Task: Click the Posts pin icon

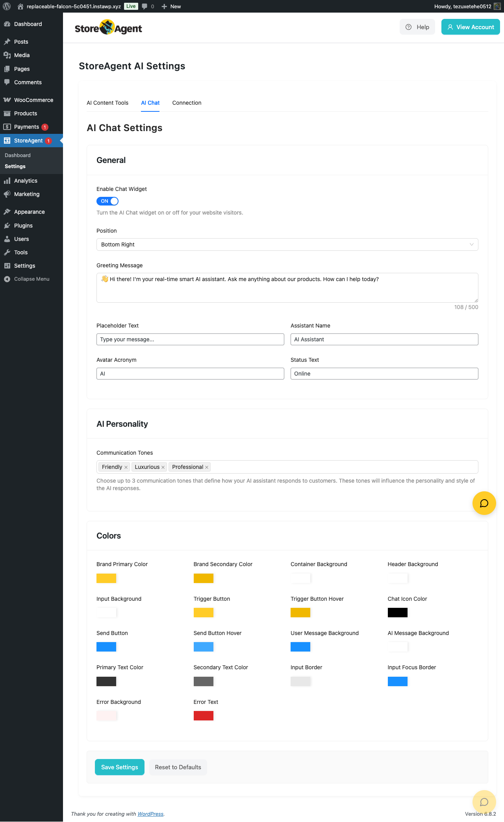Action: coord(7,42)
